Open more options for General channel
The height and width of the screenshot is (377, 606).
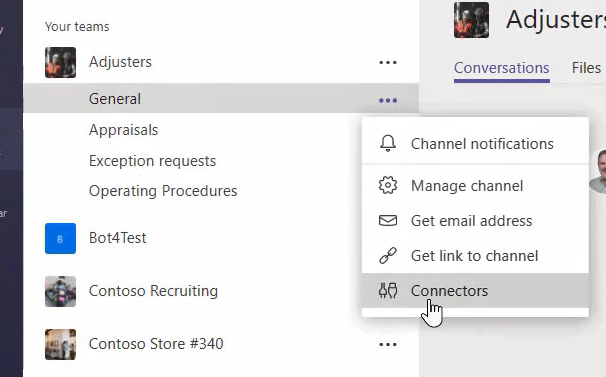point(388,100)
